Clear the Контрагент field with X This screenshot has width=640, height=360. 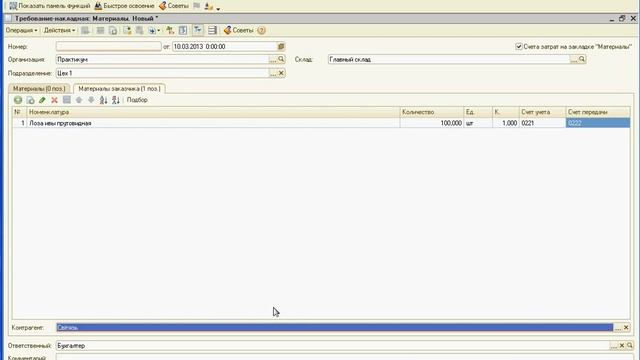click(626, 328)
